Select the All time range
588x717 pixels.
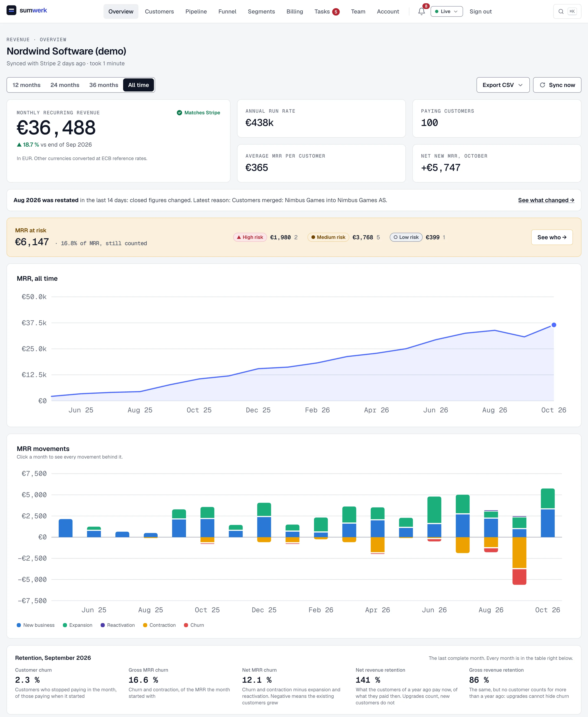tap(139, 85)
